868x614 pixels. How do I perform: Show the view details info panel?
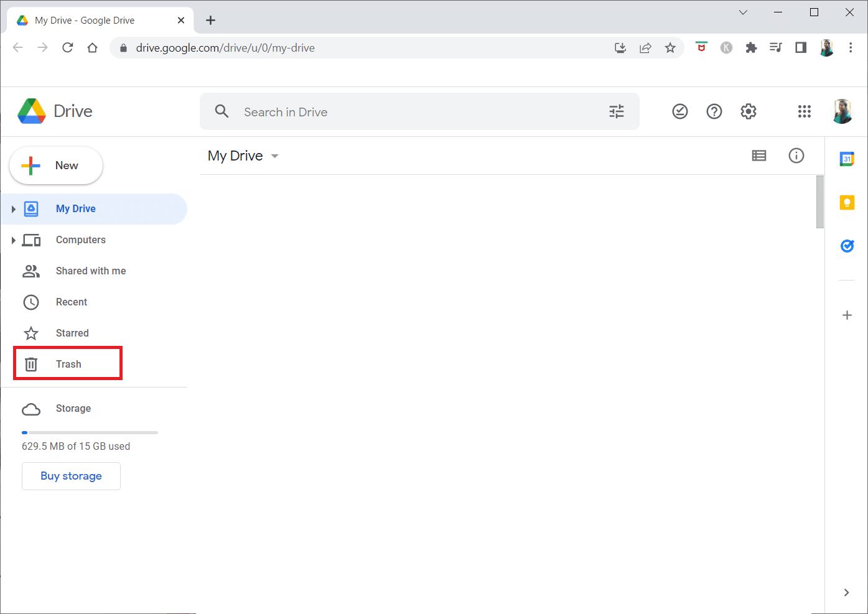796,156
